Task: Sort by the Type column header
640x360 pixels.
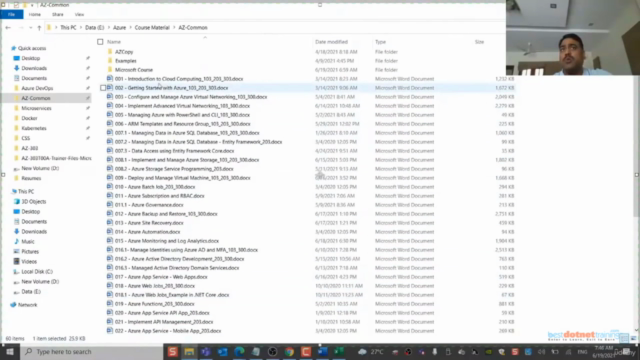Action: [x=380, y=42]
